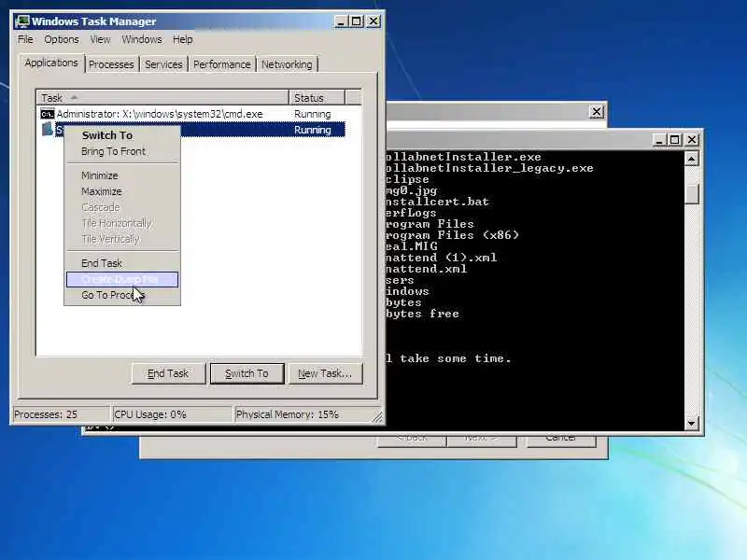Click the console scrollbar up arrow

point(692,159)
